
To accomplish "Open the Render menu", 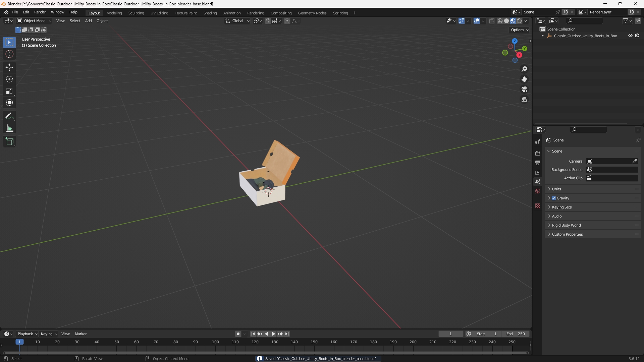I will (40, 12).
